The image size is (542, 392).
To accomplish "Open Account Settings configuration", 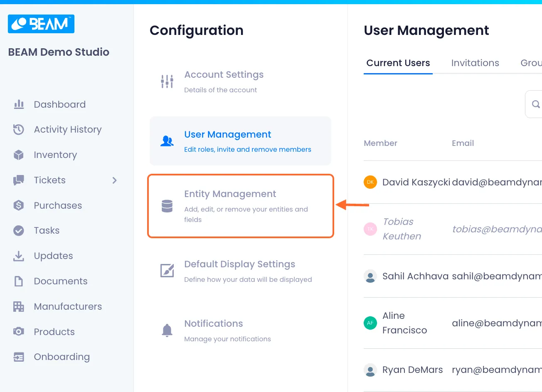I will 240,81.
